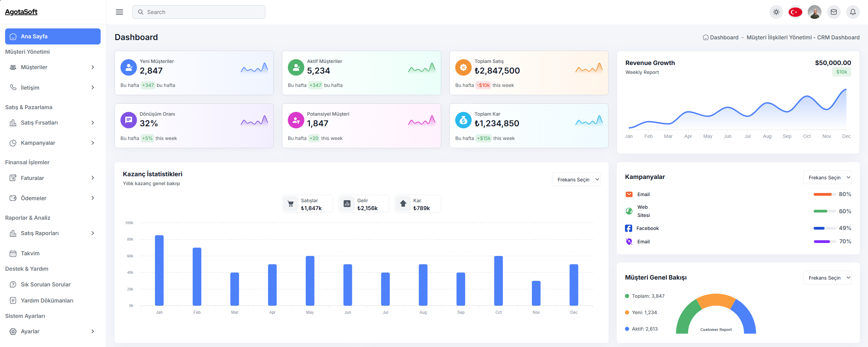
Task: Click the Search input field
Action: [x=199, y=12]
